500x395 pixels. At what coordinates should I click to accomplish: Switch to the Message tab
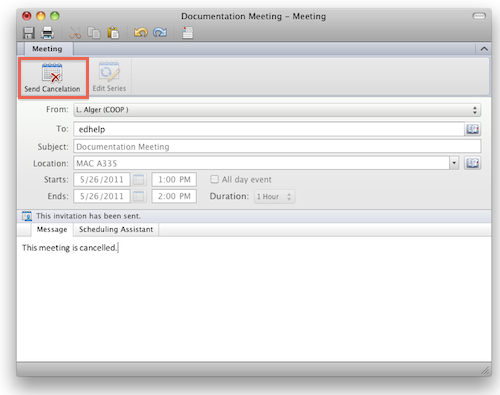[52, 229]
